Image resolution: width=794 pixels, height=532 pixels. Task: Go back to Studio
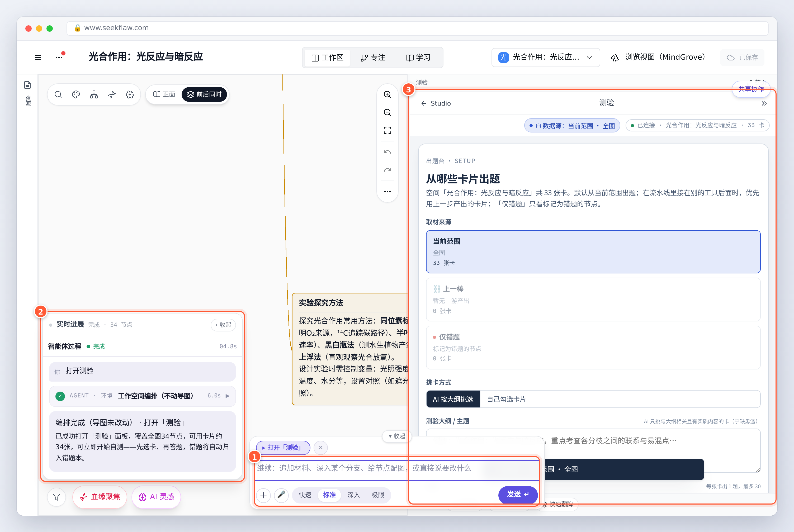coord(436,103)
